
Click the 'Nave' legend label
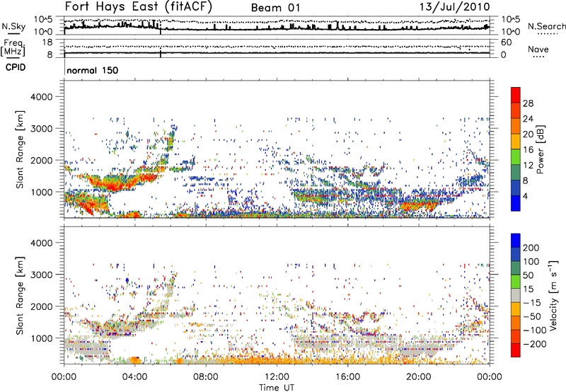pos(538,49)
